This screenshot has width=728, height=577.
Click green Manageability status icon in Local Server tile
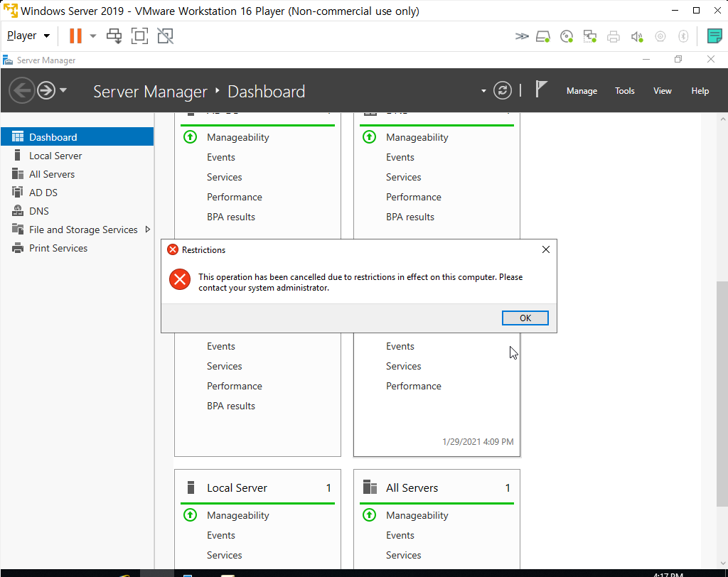(x=190, y=514)
